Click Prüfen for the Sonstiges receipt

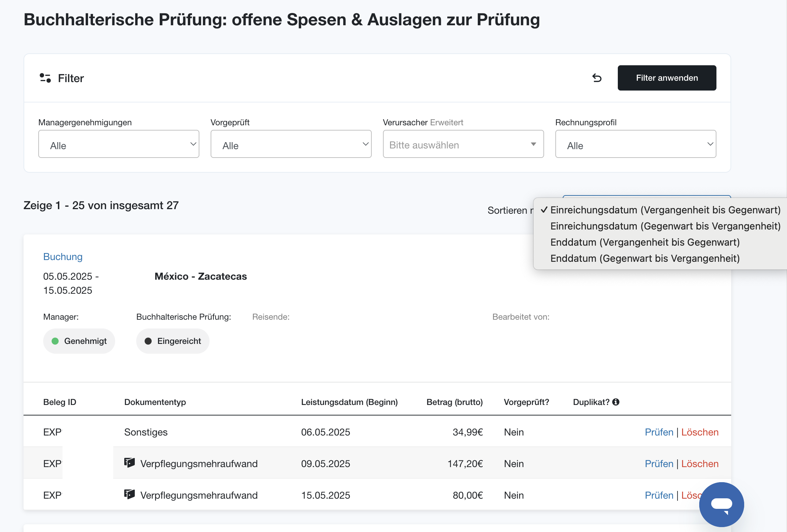click(x=659, y=432)
